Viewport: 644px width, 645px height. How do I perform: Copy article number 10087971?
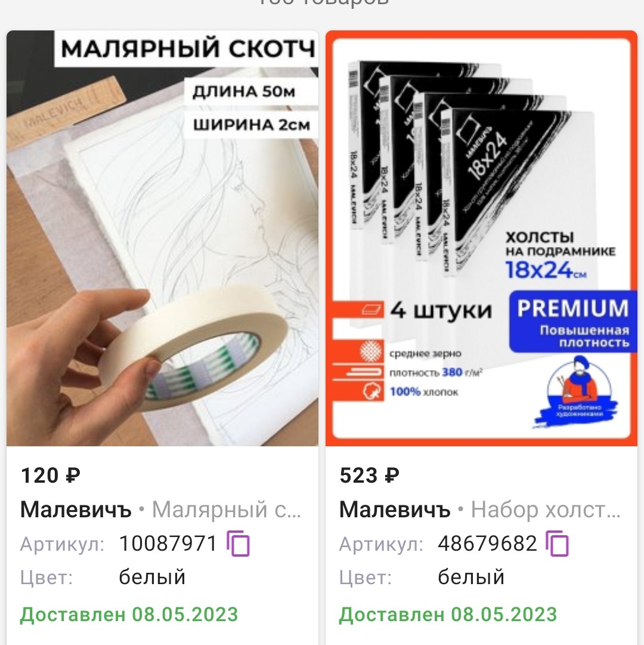coord(238,544)
